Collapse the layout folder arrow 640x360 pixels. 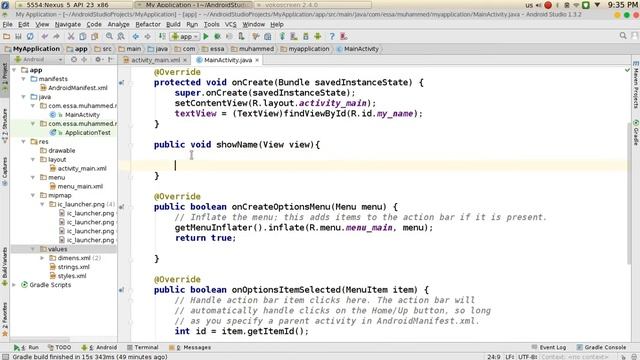pos(33,160)
